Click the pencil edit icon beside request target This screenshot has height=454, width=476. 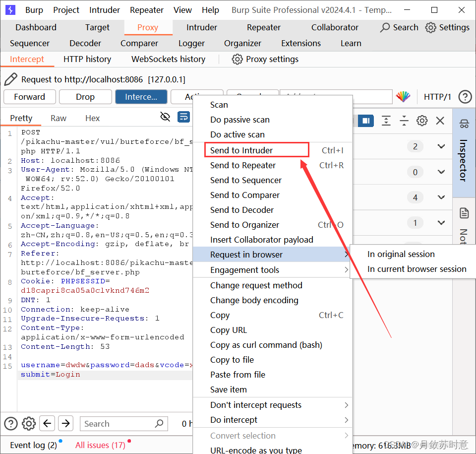click(x=11, y=79)
